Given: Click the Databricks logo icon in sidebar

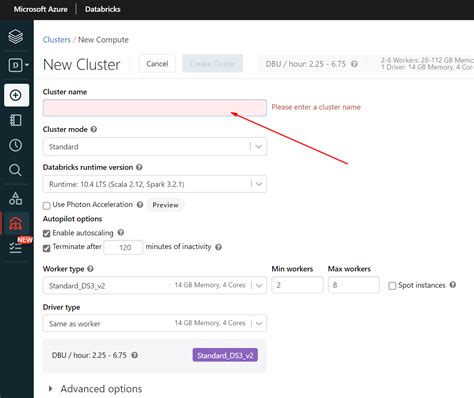Looking at the screenshot, I should pos(16,36).
